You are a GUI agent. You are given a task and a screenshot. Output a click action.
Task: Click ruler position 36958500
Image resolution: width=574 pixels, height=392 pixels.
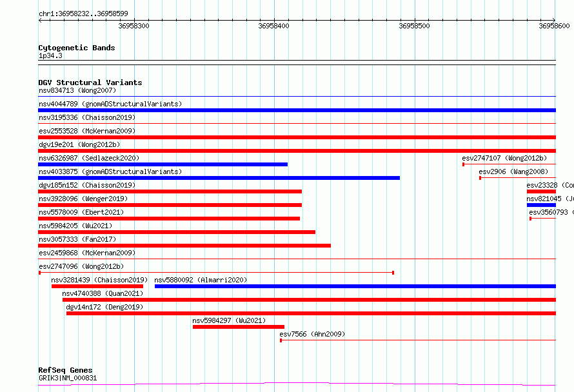tap(415, 26)
